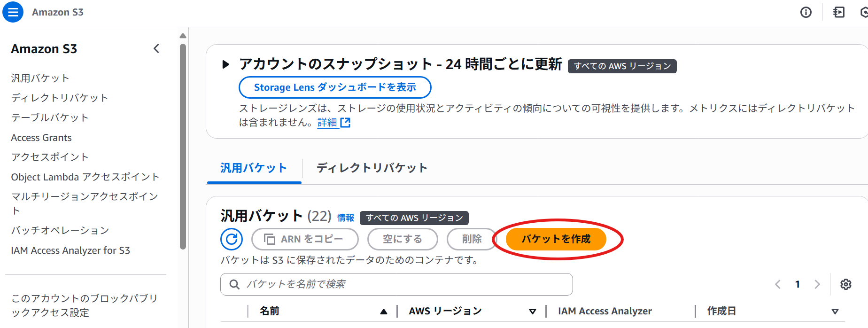This screenshot has height=328, width=868.
Task: Switch to the ディレクトリバケット tab
Action: click(x=372, y=168)
